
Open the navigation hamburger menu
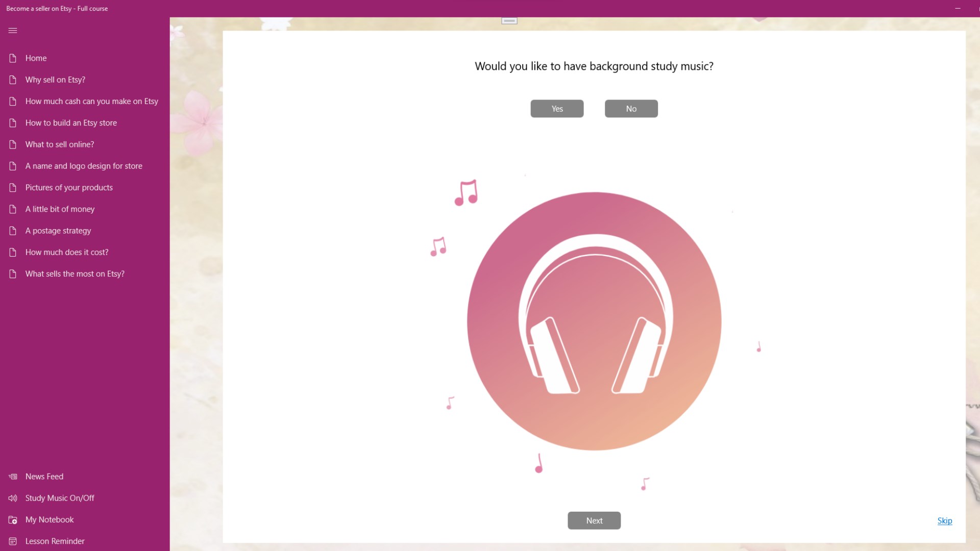click(x=12, y=31)
